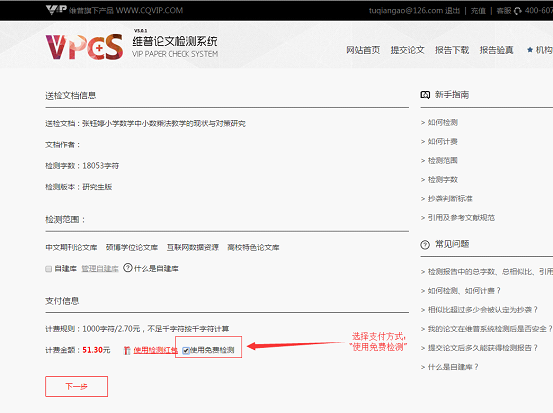Go to 报告下载 page
Viewport: 553px width, 413px height.
pyautogui.click(x=452, y=50)
